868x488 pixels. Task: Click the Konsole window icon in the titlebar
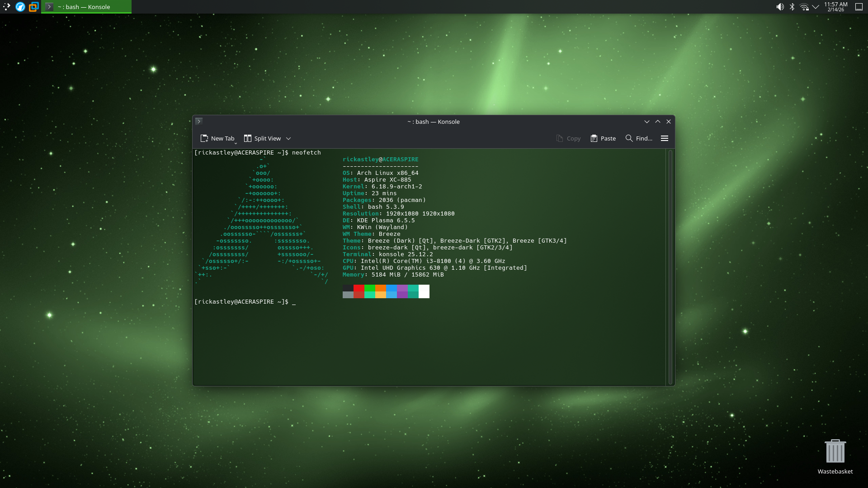pyautogui.click(x=199, y=121)
